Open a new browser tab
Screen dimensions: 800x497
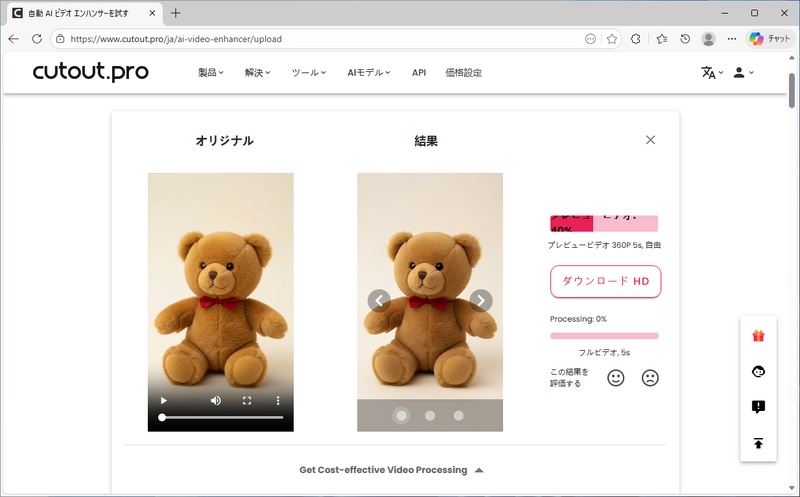click(x=176, y=13)
